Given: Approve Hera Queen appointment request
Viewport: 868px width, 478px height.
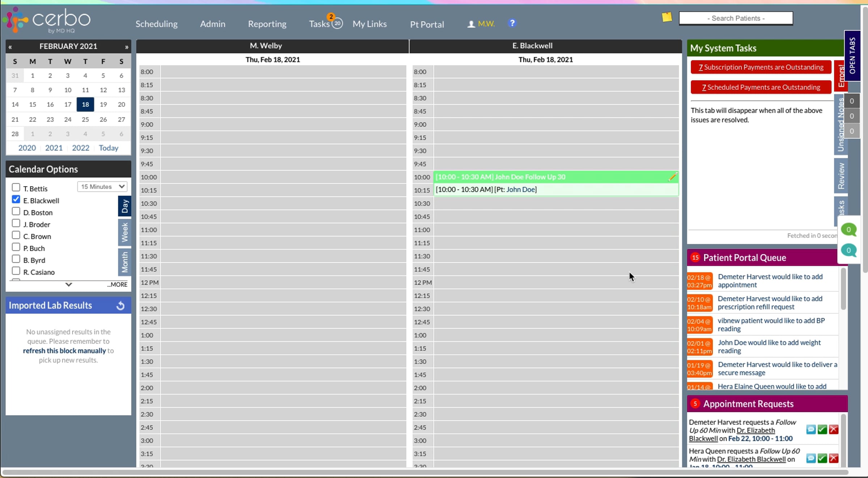Looking at the screenshot, I should point(822,458).
